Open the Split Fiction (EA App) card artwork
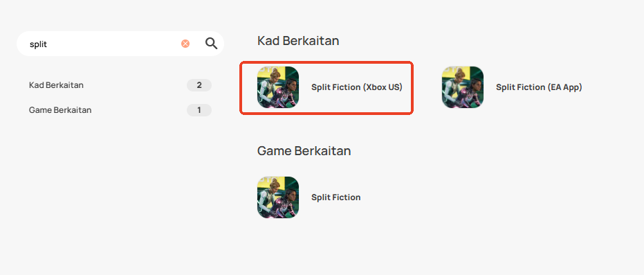This screenshot has width=644, height=275. tap(463, 87)
